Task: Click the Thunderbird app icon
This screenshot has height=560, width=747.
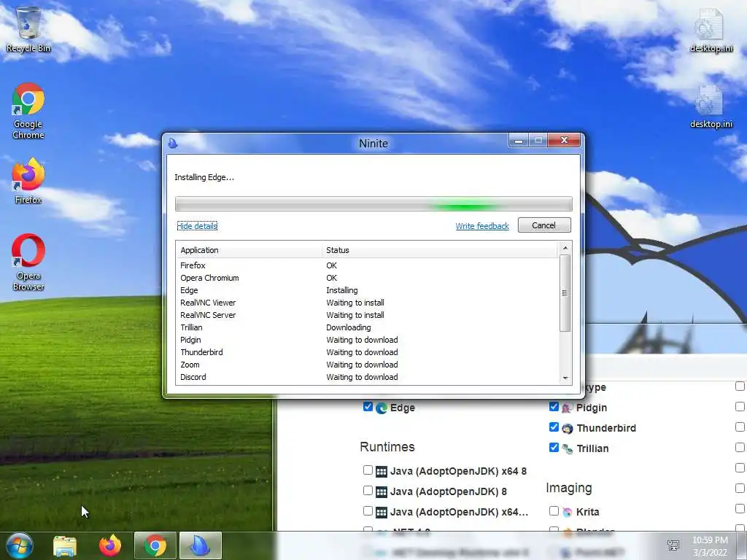Action: (x=567, y=429)
